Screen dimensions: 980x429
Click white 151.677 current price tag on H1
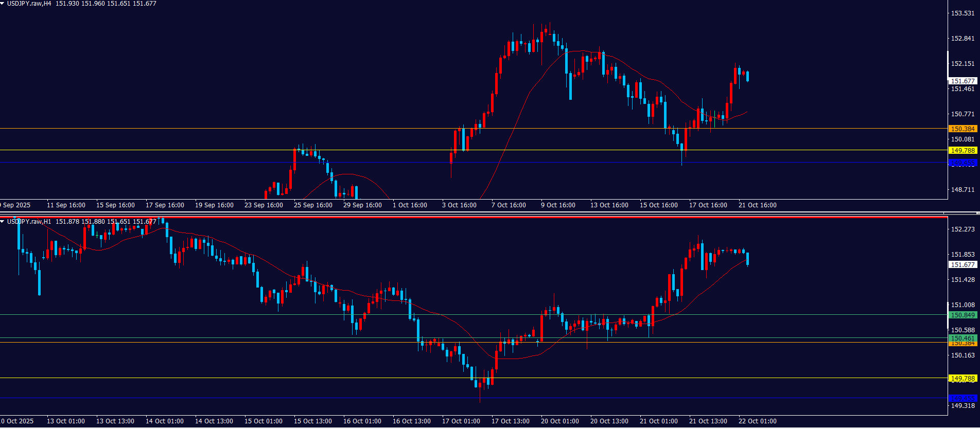(962, 265)
